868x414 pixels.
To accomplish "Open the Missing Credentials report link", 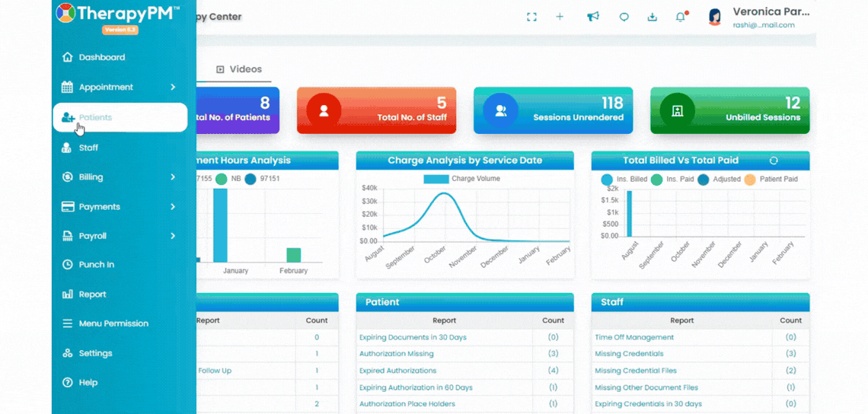I will point(629,354).
